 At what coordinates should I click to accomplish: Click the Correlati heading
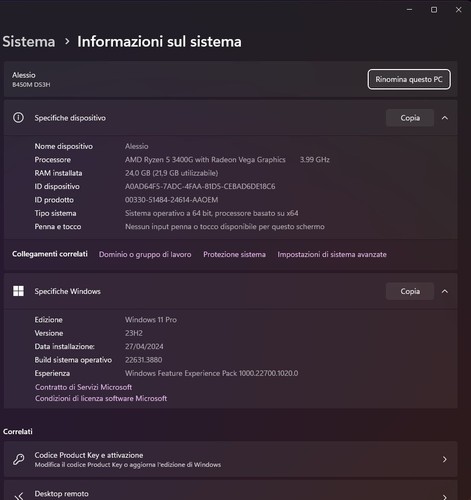[18, 431]
